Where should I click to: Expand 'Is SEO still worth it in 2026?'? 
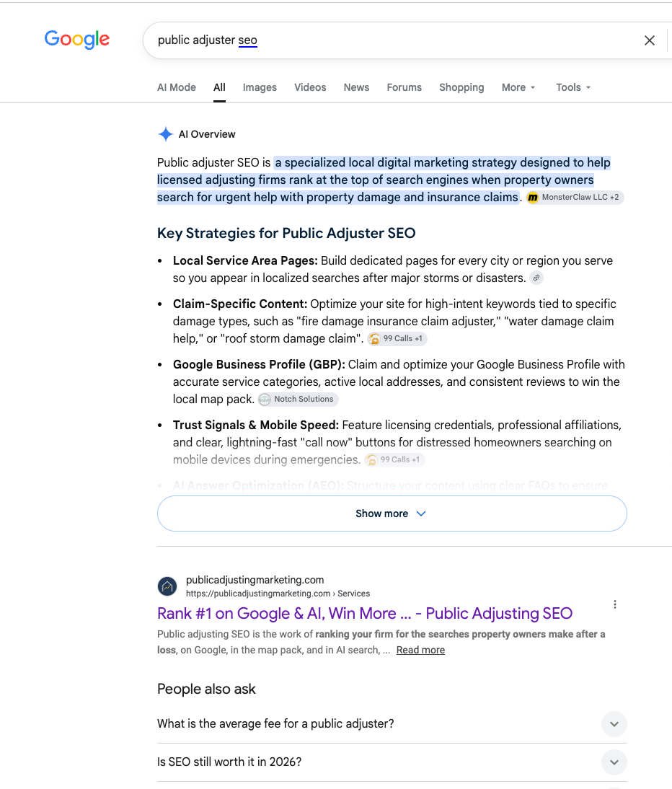coord(392,762)
